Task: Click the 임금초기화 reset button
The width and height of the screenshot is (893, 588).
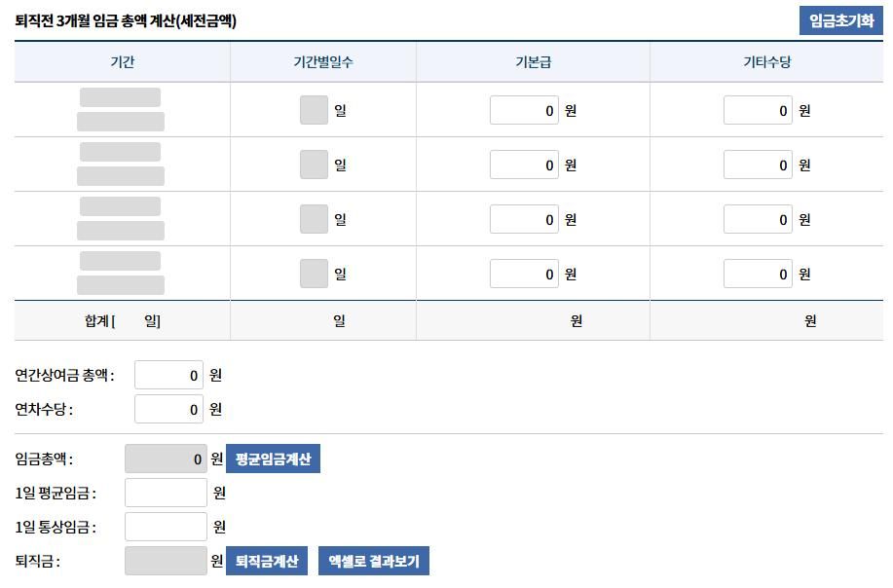Action: 840,20
